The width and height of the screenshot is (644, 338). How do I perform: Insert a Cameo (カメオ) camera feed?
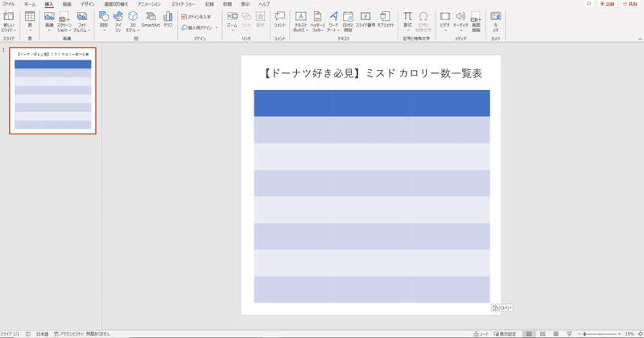[x=496, y=22]
